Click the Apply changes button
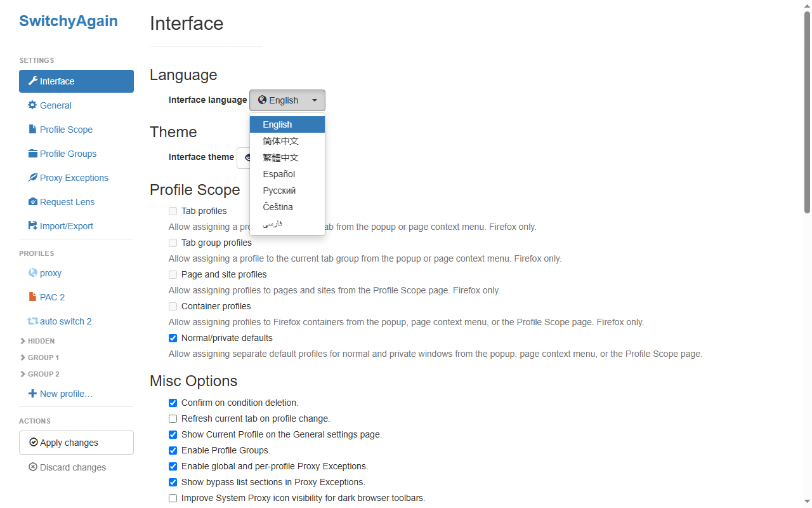Viewport: 812px width, 508px height. (x=76, y=443)
